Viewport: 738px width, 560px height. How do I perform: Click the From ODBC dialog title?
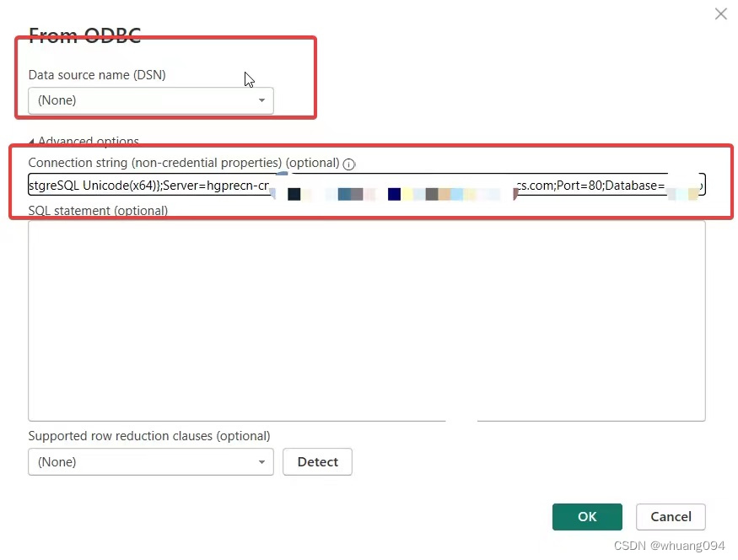(x=84, y=35)
